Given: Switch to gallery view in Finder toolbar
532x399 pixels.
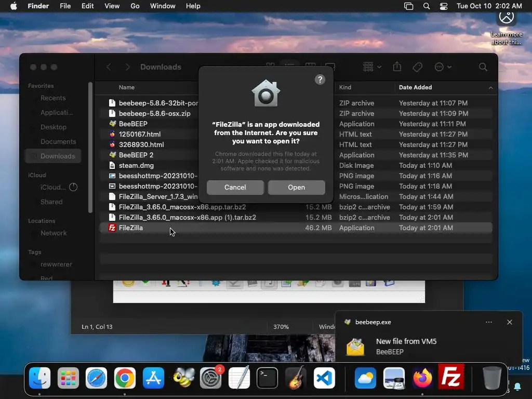Looking at the screenshot, I should pos(330,64).
